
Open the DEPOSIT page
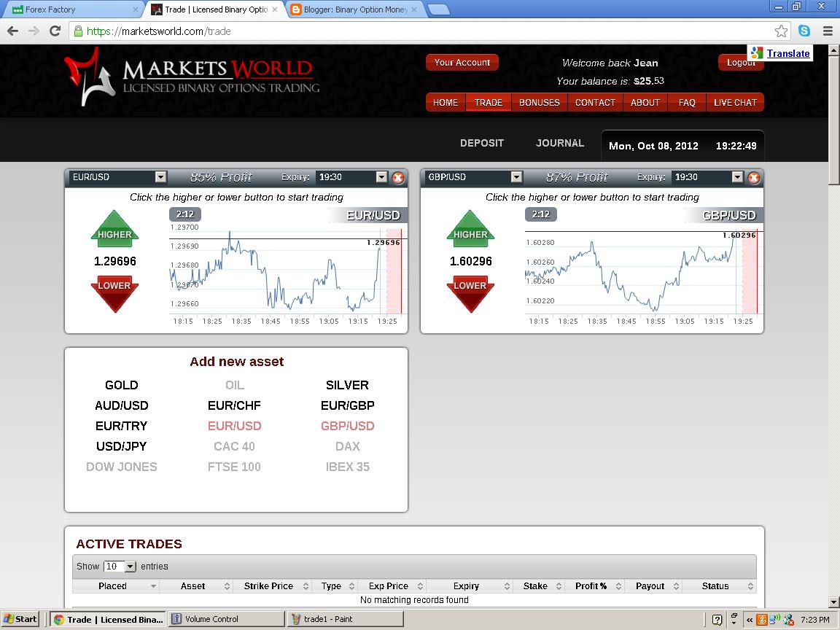[x=481, y=143]
